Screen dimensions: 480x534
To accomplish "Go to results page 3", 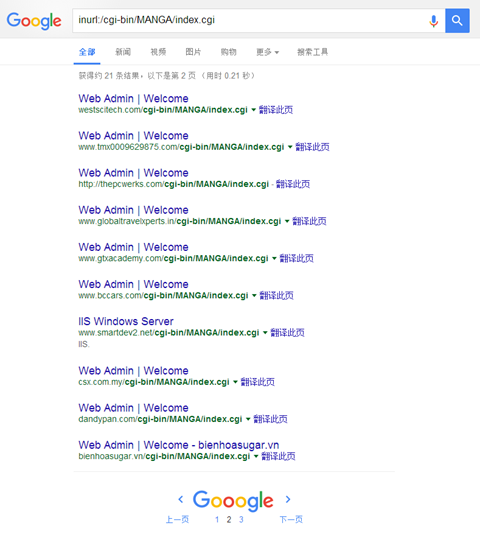I will point(241,519).
